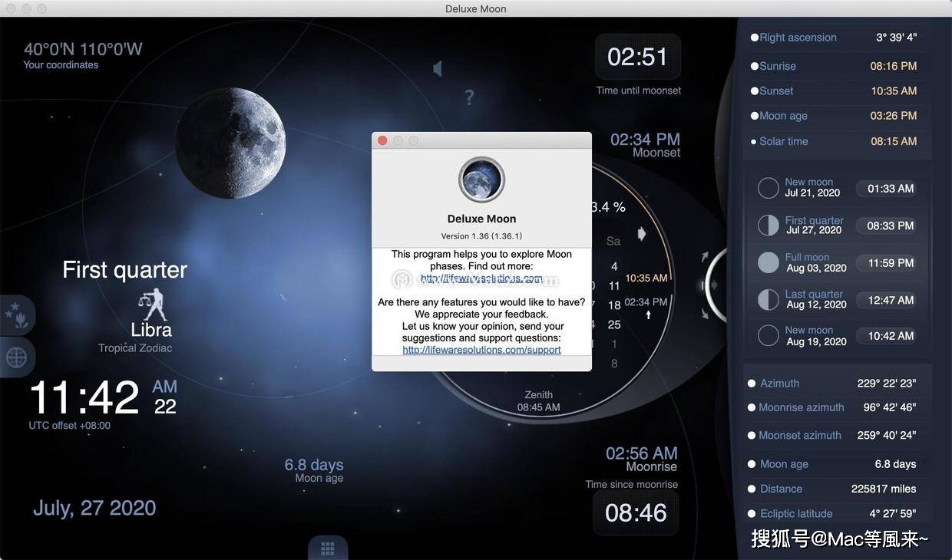Toggle the Sunrise indicator bullet
This screenshot has height=560, width=952.
pos(753,66)
